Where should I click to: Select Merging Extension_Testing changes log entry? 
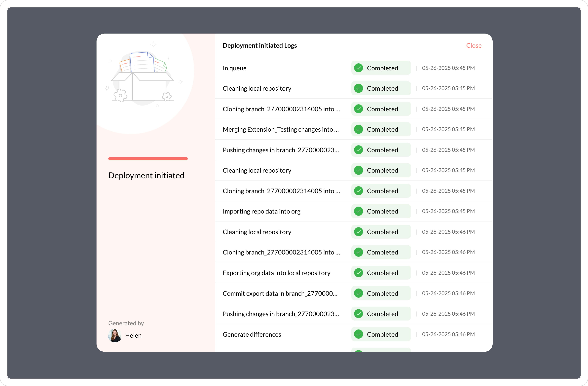click(x=280, y=129)
